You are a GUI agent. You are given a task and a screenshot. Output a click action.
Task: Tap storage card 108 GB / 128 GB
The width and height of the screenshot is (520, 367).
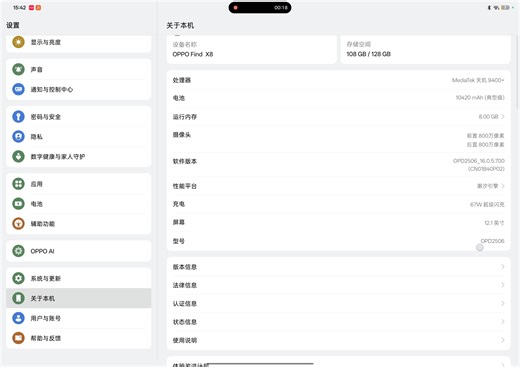[x=425, y=49]
